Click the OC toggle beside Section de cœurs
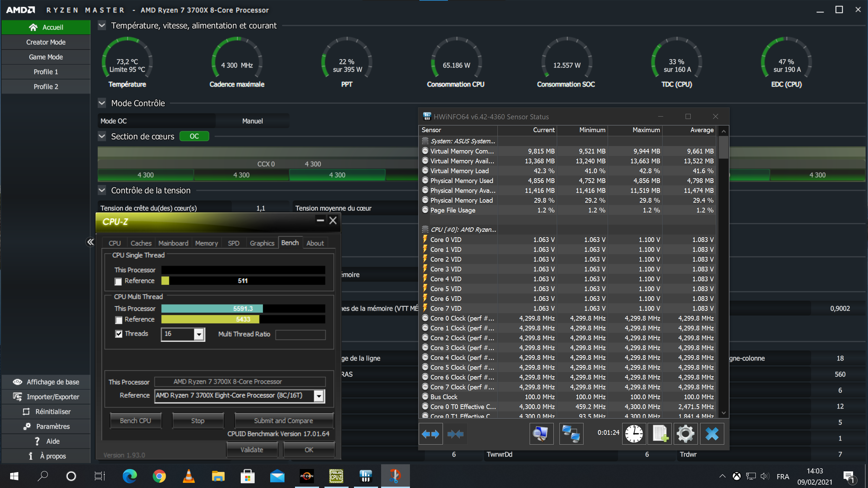868x488 pixels. (194, 136)
